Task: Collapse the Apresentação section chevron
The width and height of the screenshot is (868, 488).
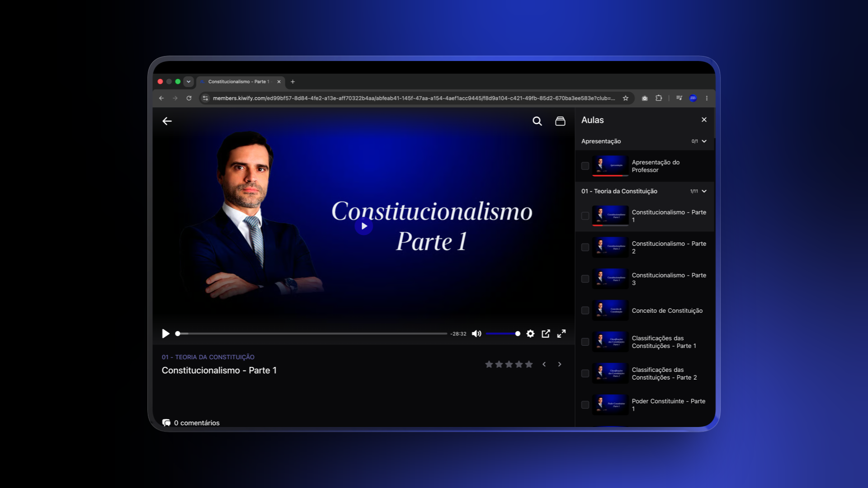Action: pyautogui.click(x=704, y=141)
